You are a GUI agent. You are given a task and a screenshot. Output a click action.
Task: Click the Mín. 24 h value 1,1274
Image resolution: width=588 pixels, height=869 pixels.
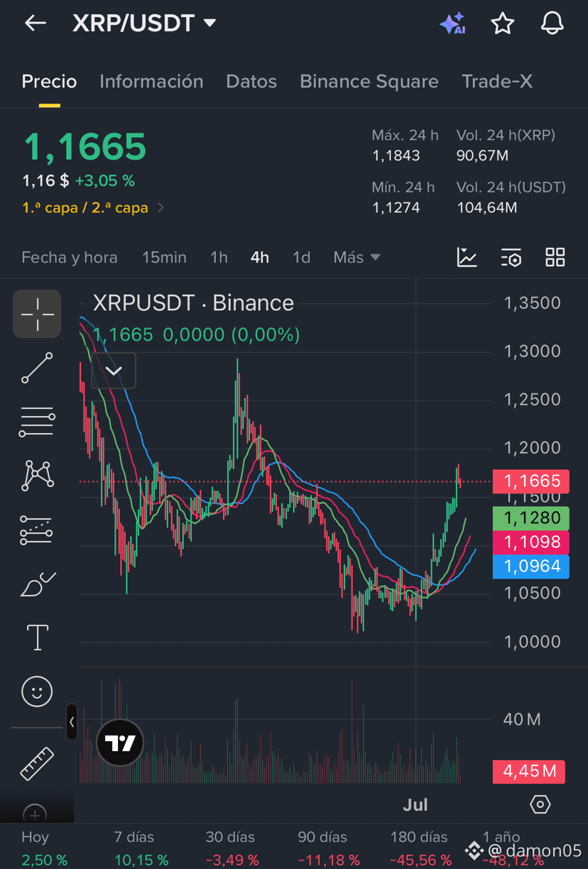[396, 208]
